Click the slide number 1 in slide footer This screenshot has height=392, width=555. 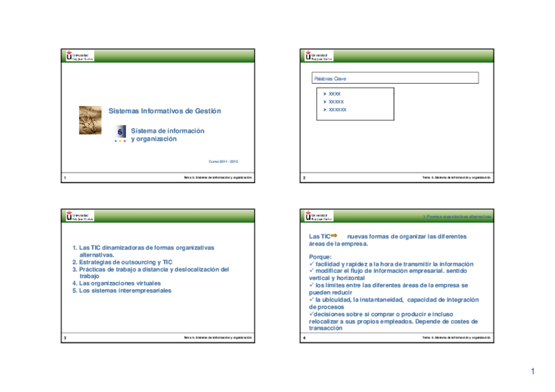click(x=65, y=177)
